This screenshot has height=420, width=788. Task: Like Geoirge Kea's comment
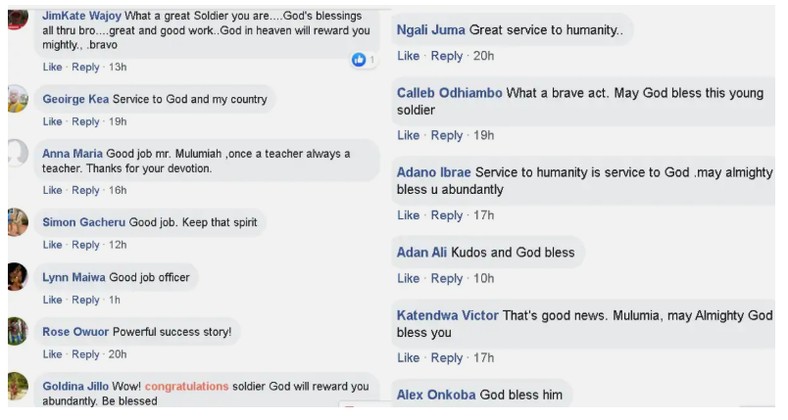coord(52,122)
